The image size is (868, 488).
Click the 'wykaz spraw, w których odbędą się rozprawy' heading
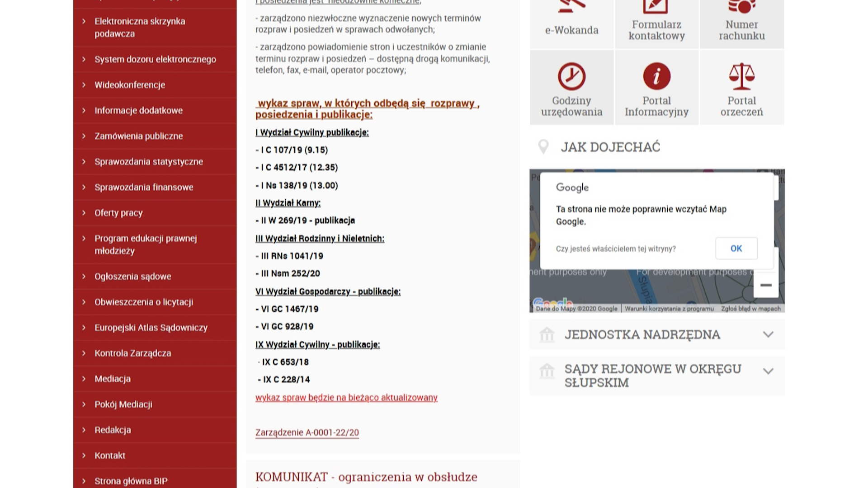pos(367,109)
